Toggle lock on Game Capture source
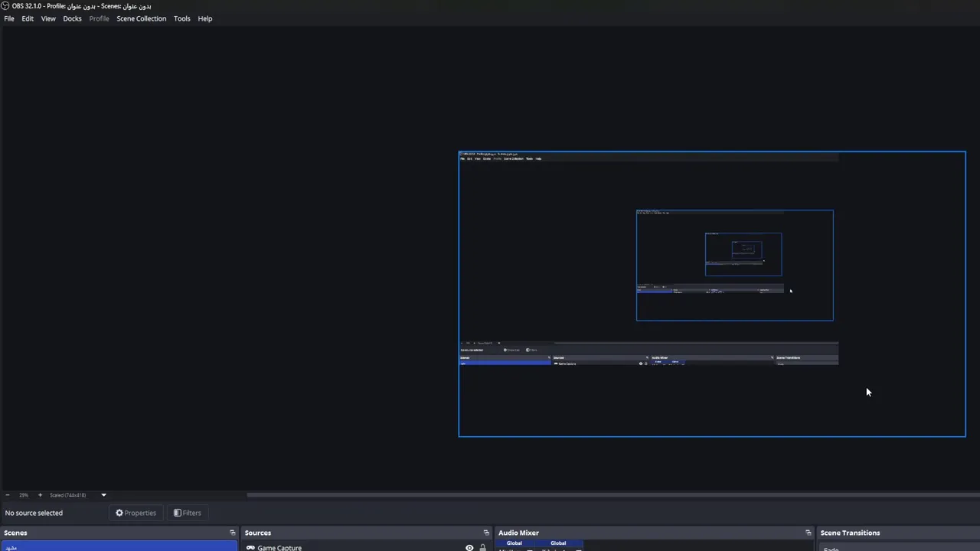Image resolution: width=980 pixels, height=551 pixels. click(x=482, y=548)
